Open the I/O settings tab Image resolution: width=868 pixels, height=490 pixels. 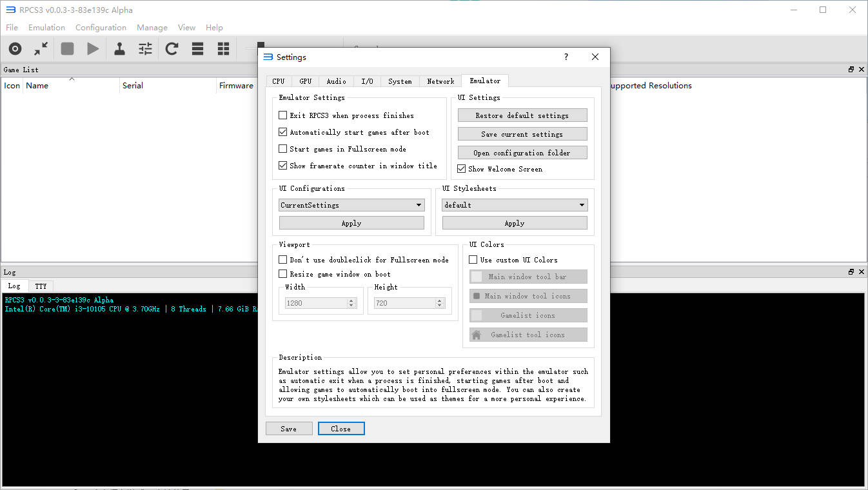click(367, 81)
